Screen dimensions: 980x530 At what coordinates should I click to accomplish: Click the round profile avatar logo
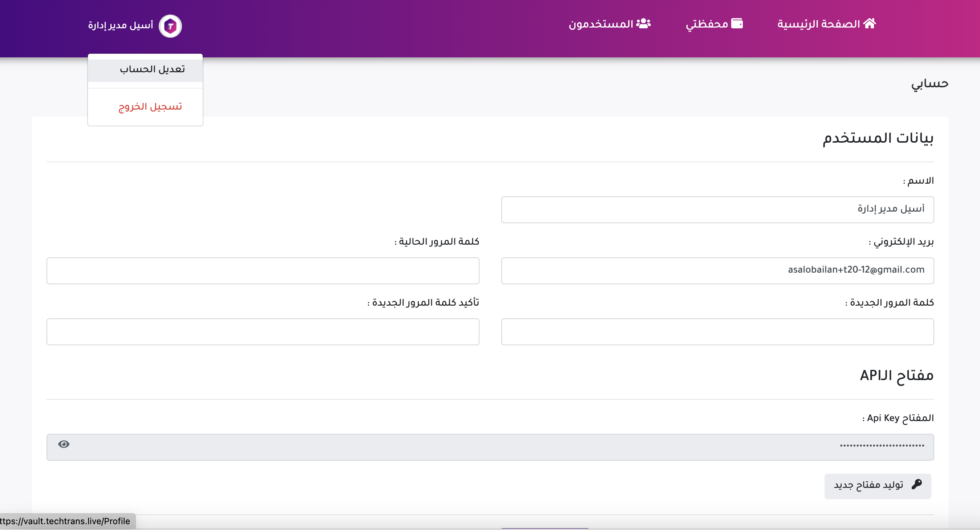170,26
